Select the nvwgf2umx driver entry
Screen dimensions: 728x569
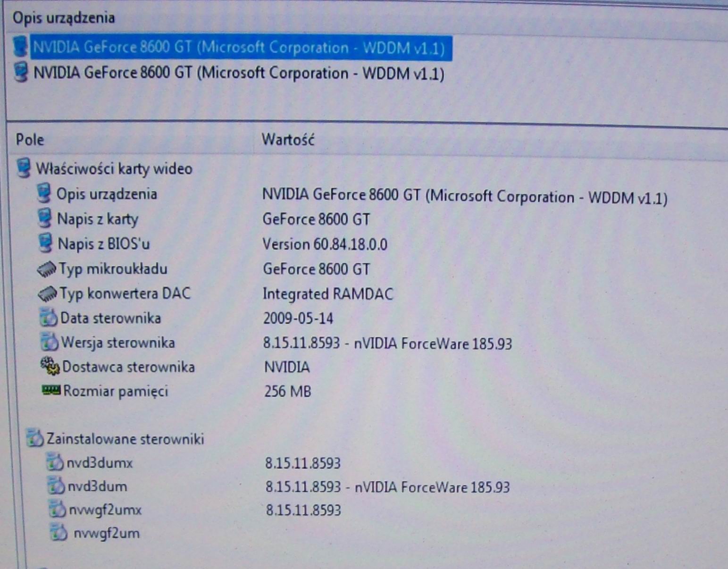point(105,510)
